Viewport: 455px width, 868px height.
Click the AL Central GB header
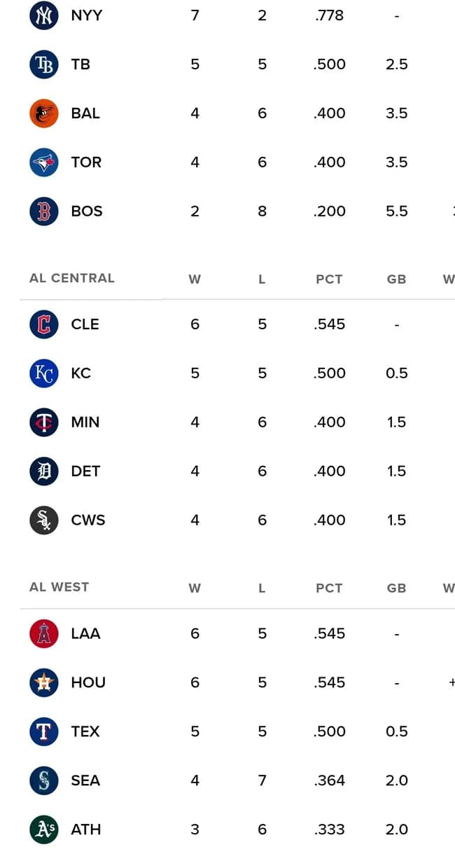pos(396,279)
